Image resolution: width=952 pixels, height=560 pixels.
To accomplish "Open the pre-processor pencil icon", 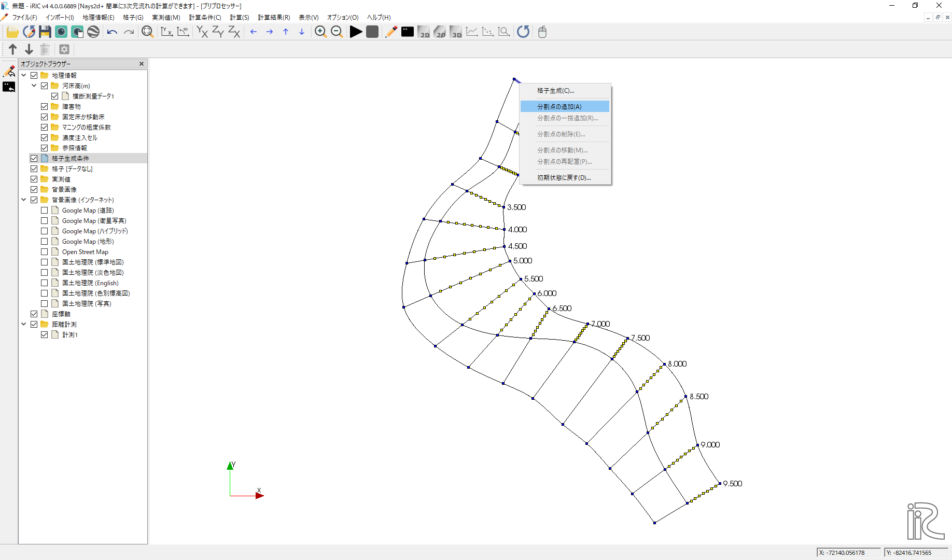I will point(391,32).
